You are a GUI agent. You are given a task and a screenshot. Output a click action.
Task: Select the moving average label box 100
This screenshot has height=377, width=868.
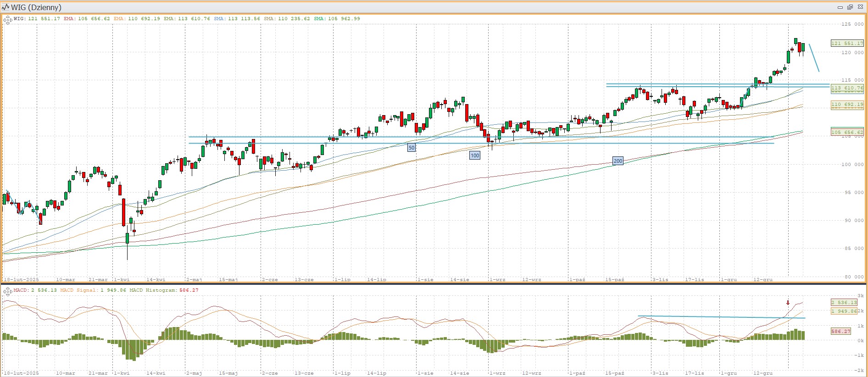[x=475, y=155]
